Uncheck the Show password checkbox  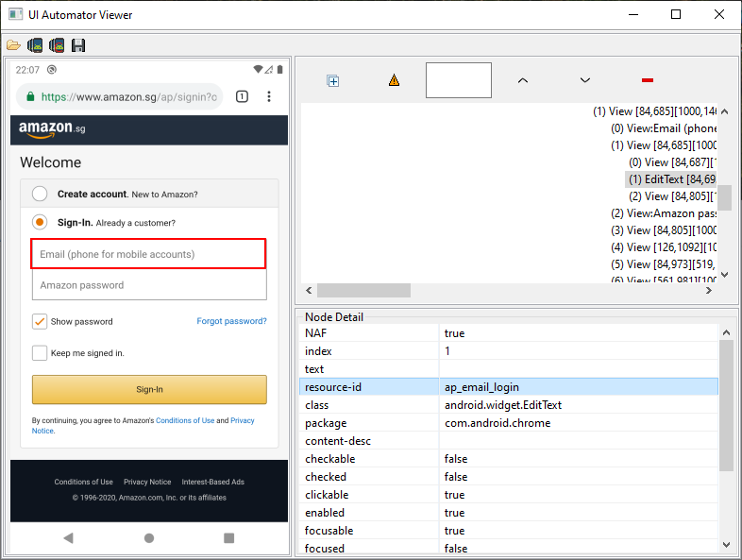tap(40, 321)
